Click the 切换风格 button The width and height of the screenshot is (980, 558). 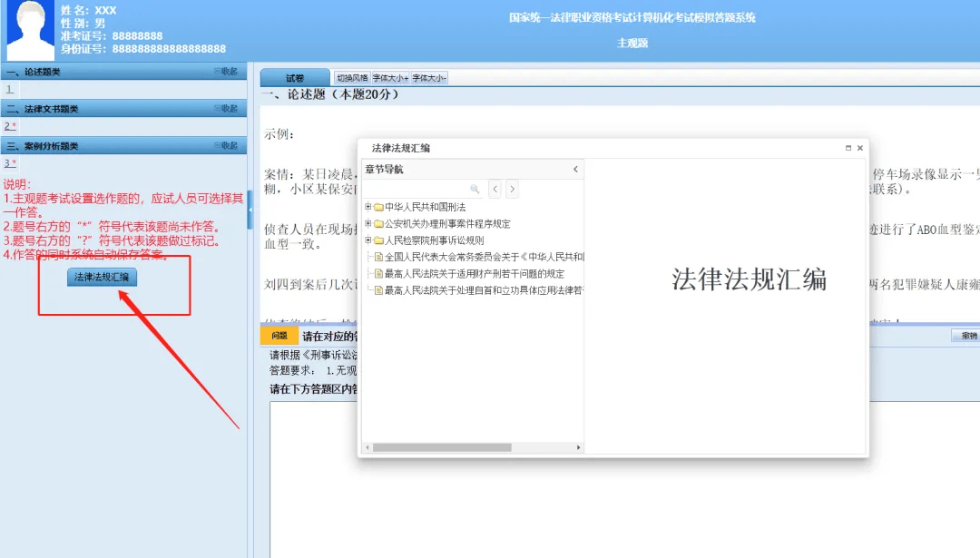[x=352, y=78]
